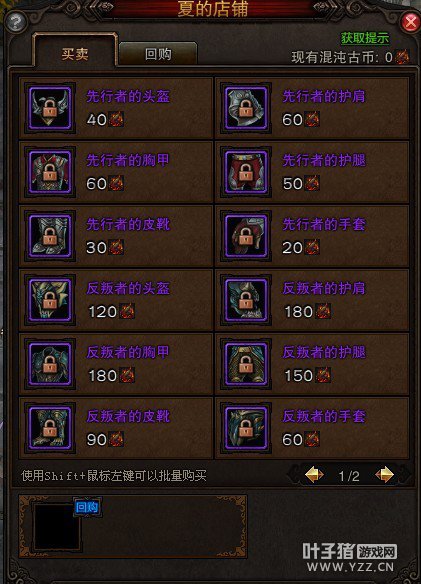This screenshot has width=421, height=584.
Task: Click the empty 回购 buyback slot
Action: pyautogui.click(x=57, y=527)
